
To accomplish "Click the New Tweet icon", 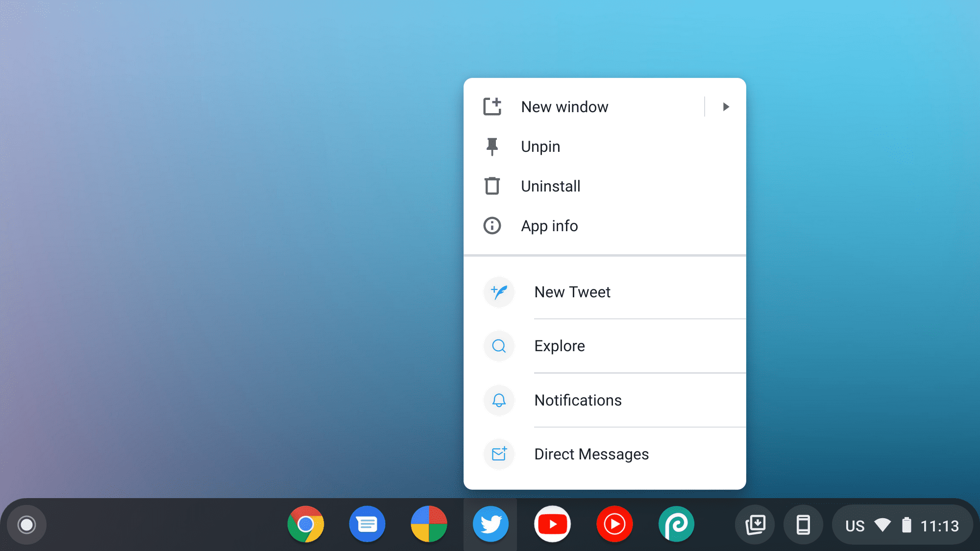I will pyautogui.click(x=499, y=291).
